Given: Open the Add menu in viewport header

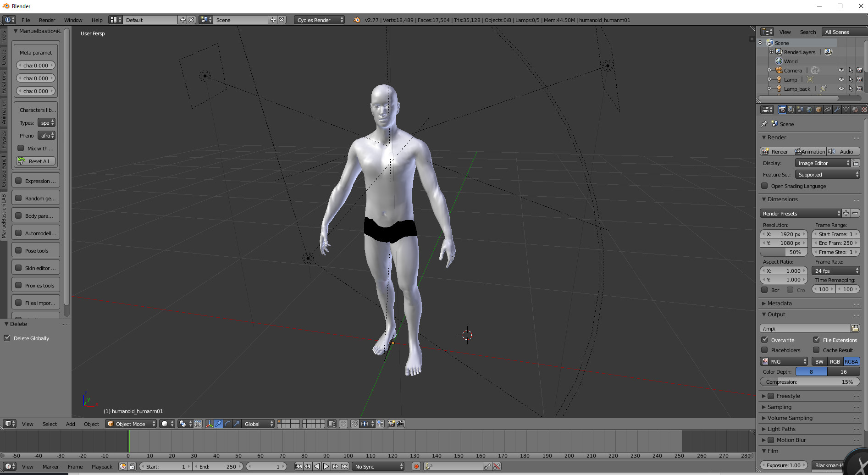Looking at the screenshot, I should (x=70, y=424).
